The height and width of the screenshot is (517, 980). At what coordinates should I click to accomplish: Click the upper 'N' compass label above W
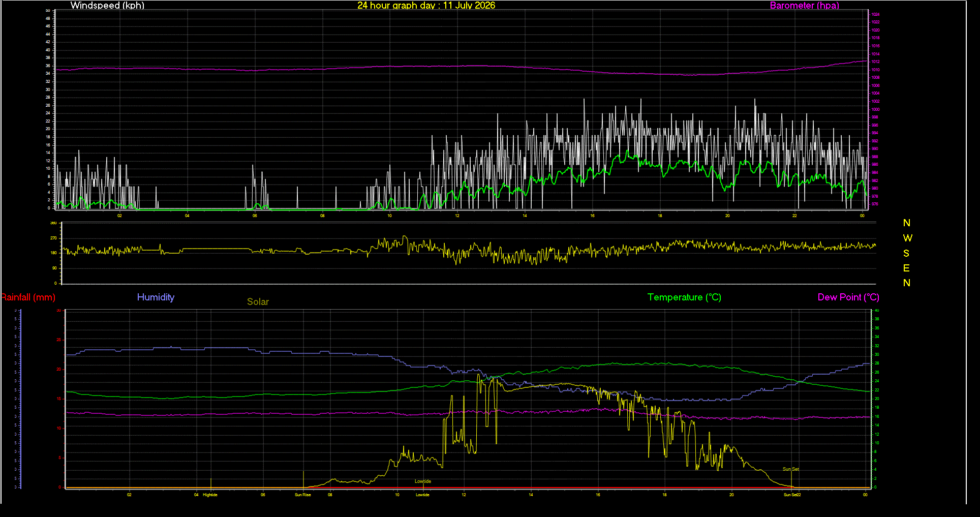click(x=907, y=223)
